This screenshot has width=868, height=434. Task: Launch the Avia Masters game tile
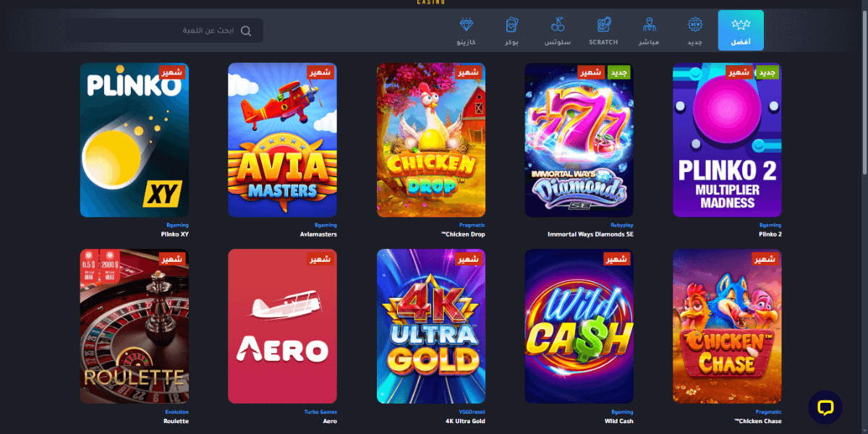click(x=282, y=140)
